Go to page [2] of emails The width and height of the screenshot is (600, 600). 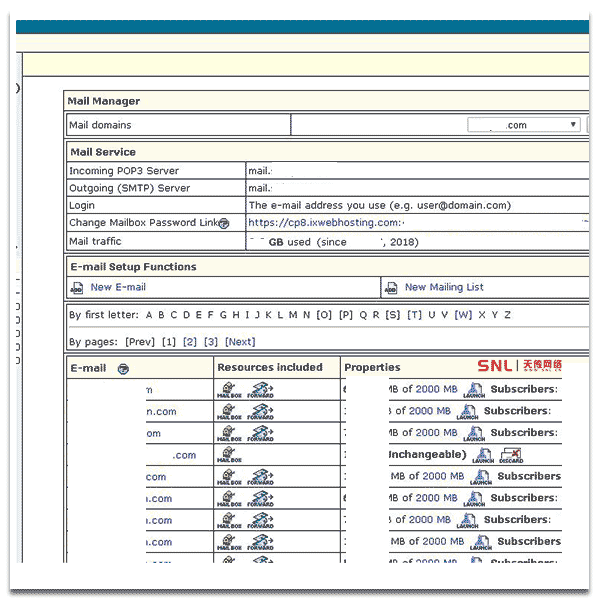190,342
